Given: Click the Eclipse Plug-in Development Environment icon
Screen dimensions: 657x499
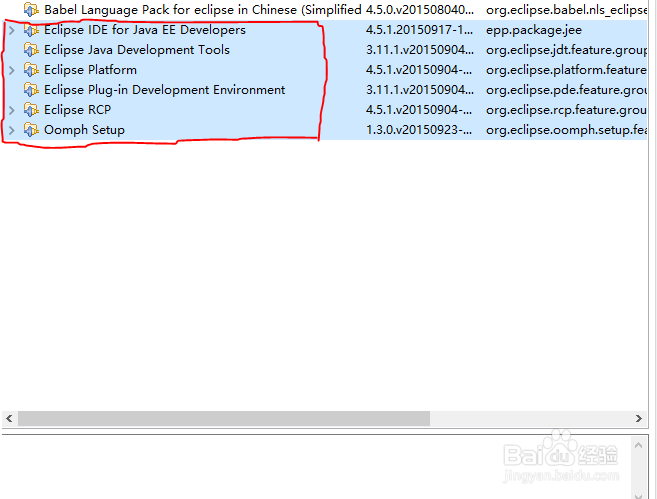Looking at the screenshot, I should click(31, 90).
